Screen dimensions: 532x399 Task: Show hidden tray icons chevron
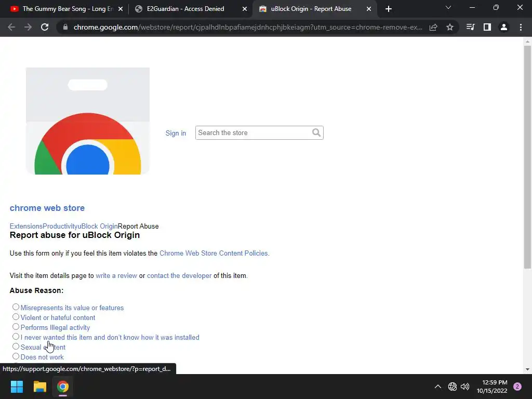[438, 387]
